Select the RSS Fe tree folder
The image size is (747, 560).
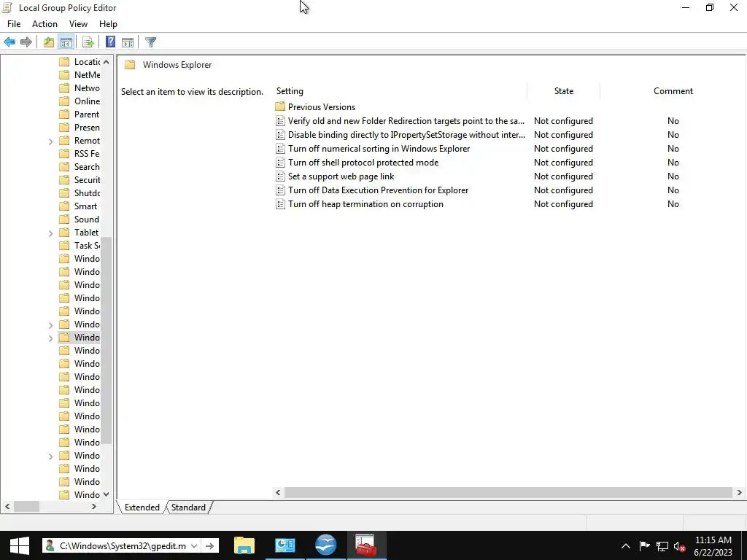[x=80, y=153]
